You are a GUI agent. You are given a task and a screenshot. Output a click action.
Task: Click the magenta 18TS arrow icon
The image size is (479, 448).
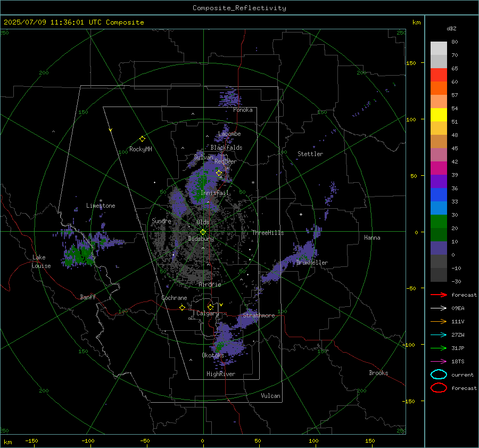tap(439, 362)
